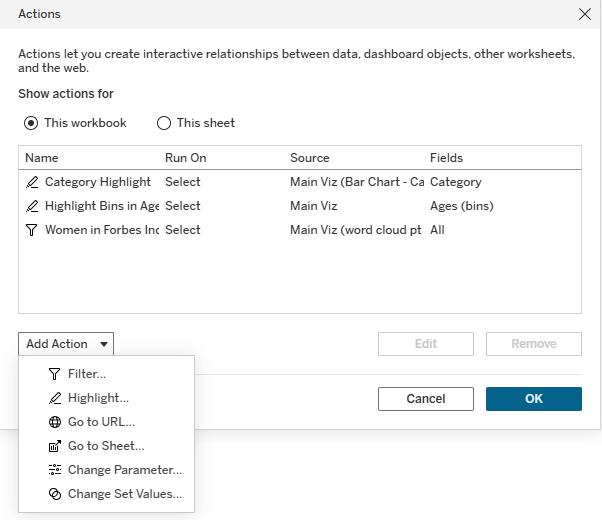
Task: Click the Change Set Values circles icon
Action: 55,494
